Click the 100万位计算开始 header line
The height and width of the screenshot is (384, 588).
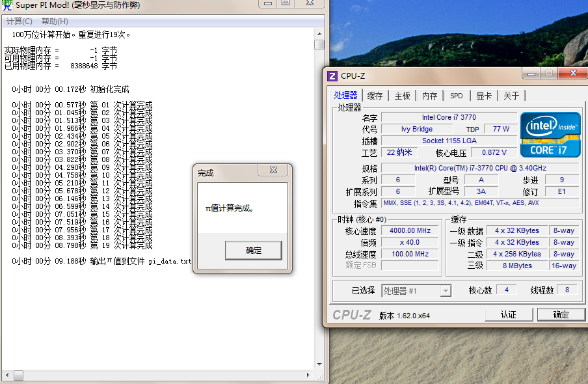click(x=72, y=35)
